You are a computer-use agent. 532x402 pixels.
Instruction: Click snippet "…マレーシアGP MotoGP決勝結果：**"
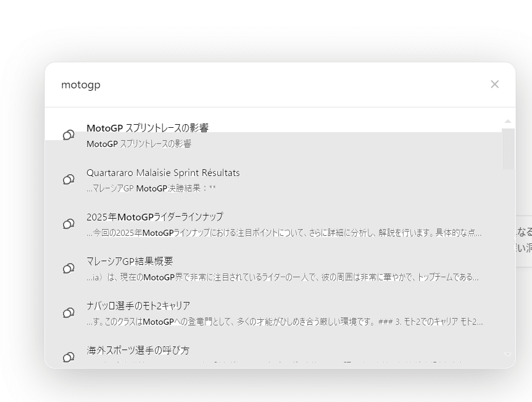tap(151, 188)
